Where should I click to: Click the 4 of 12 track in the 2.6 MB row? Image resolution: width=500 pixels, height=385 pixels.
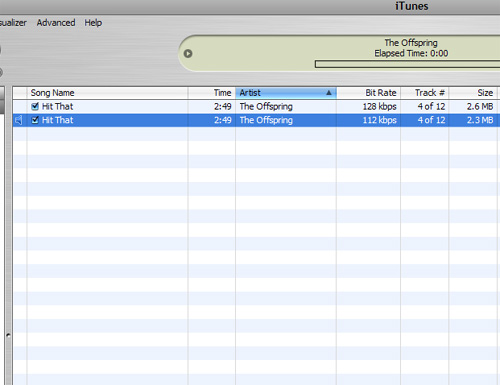[431, 106]
